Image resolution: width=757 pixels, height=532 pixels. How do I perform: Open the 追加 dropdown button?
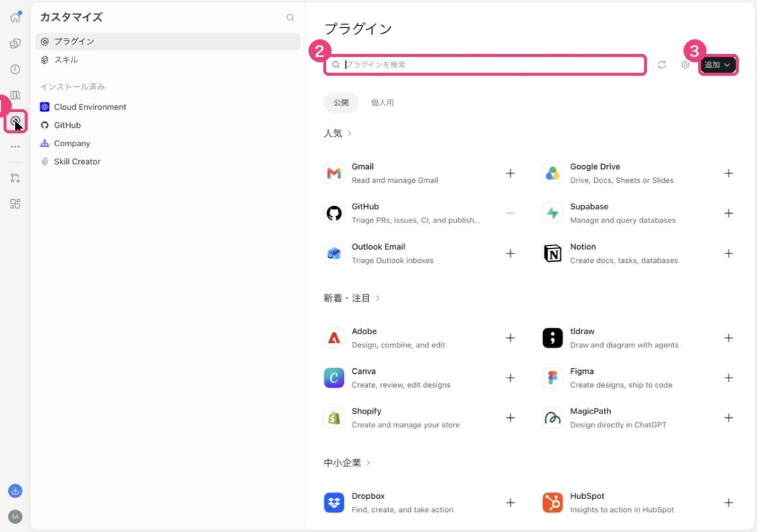(718, 64)
